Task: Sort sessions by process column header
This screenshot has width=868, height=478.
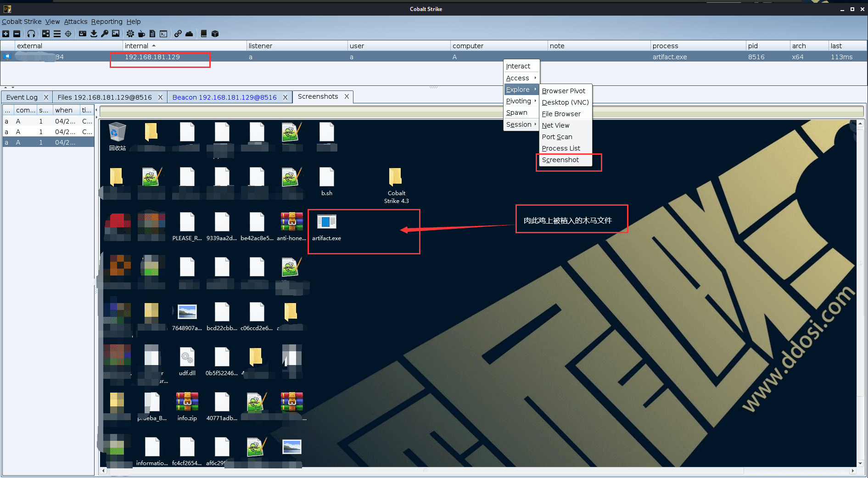Action: click(x=698, y=46)
